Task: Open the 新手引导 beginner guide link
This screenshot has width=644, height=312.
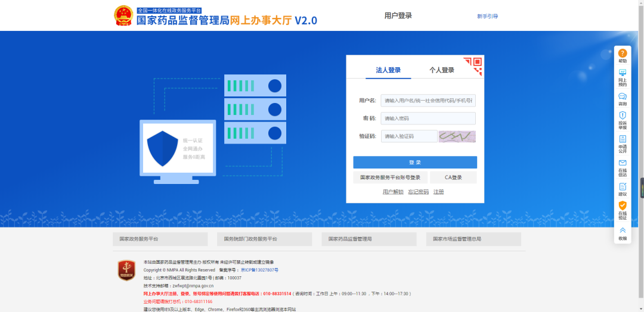Action: click(488, 17)
